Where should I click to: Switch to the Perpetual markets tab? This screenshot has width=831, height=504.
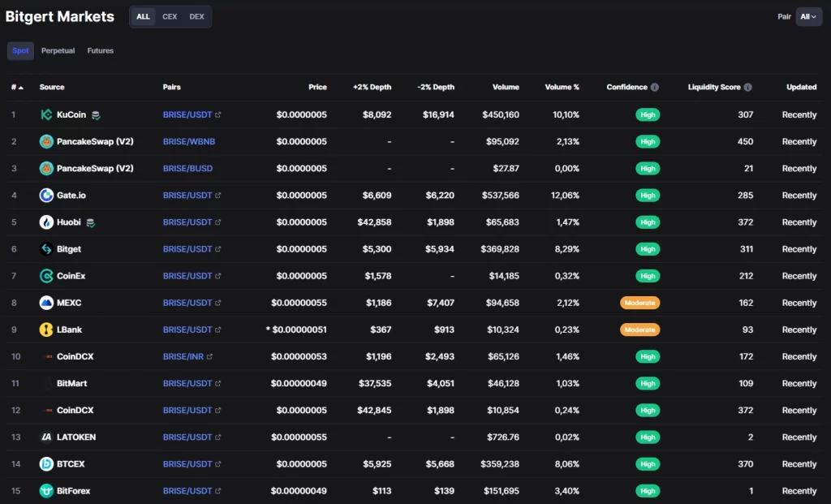pyautogui.click(x=58, y=51)
